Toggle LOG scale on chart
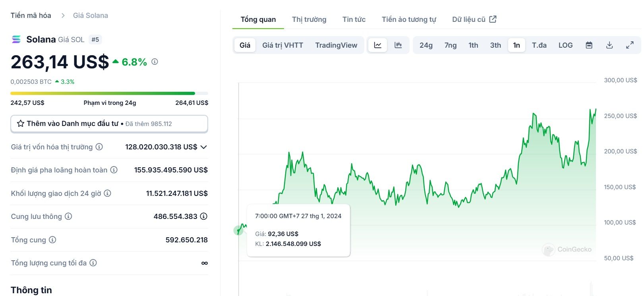Image resolution: width=644 pixels, height=296 pixels. point(565,45)
